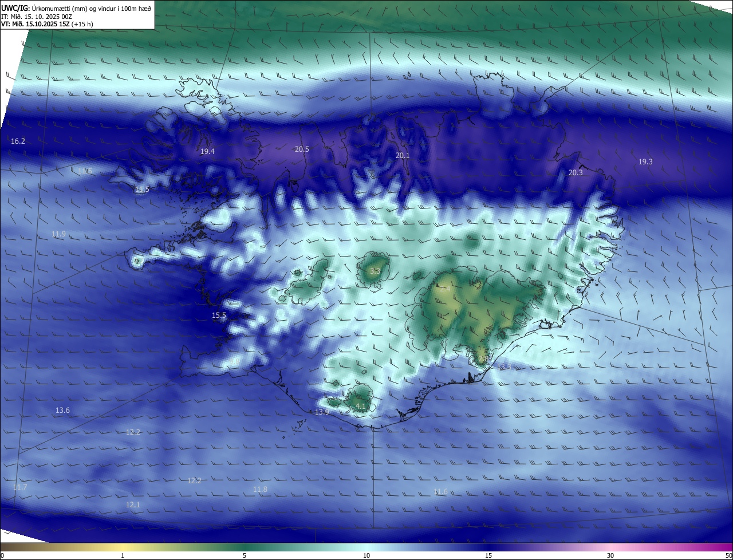Click the 2.4 value on Vatnajökull glacier
Viewport: 733px width, 560px height.
coord(444,290)
